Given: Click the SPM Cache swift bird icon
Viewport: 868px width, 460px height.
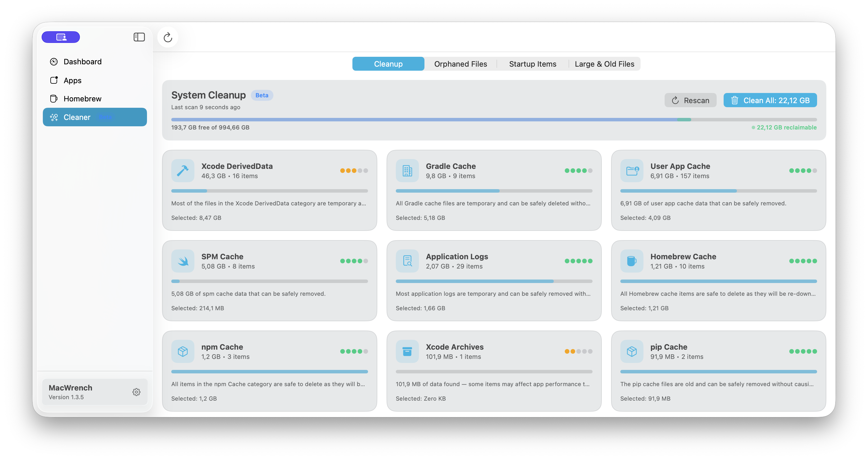Looking at the screenshot, I should (x=183, y=261).
